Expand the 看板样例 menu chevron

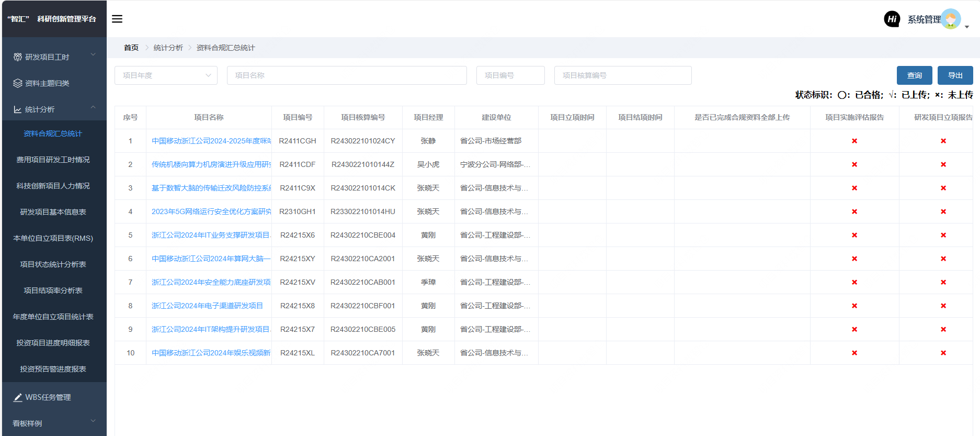click(x=93, y=421)
